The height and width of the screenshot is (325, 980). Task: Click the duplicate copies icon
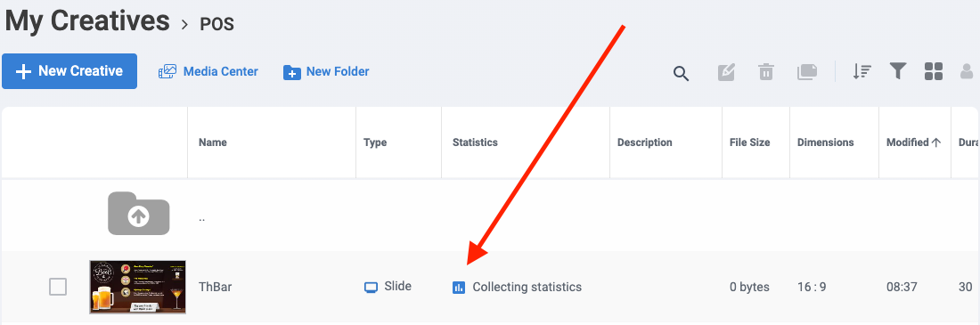(807, 72)
